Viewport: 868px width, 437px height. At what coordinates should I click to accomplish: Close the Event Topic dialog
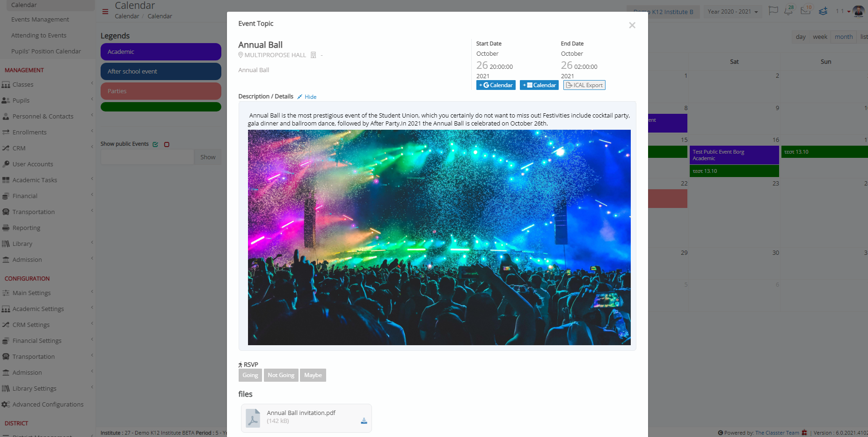point(632,25)
